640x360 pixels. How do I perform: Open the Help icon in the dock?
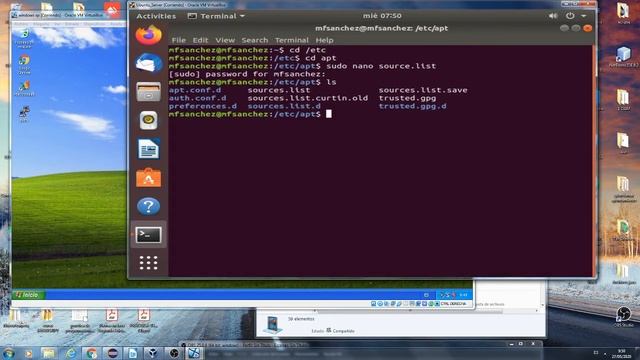tap(149, 206)
